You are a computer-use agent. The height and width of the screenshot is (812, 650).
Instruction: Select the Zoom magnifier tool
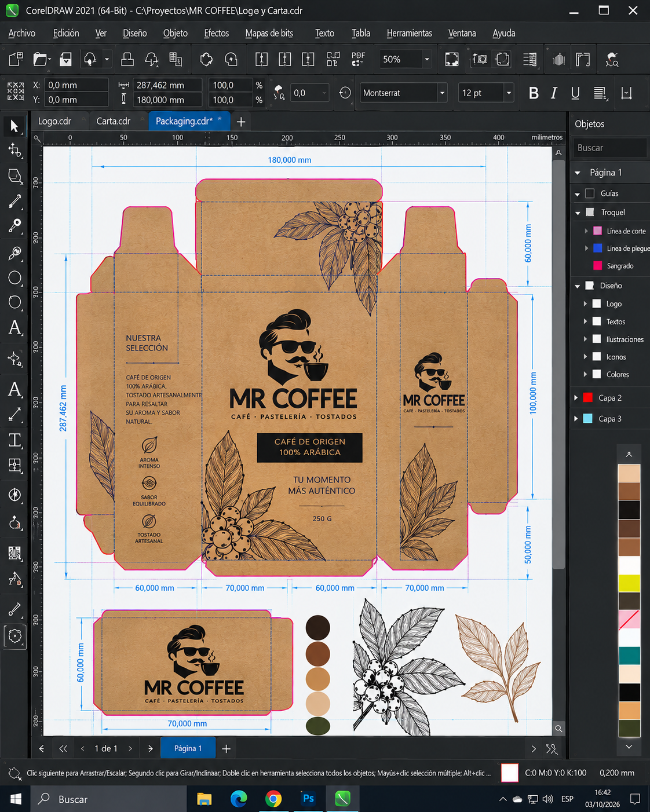[14, 253]
